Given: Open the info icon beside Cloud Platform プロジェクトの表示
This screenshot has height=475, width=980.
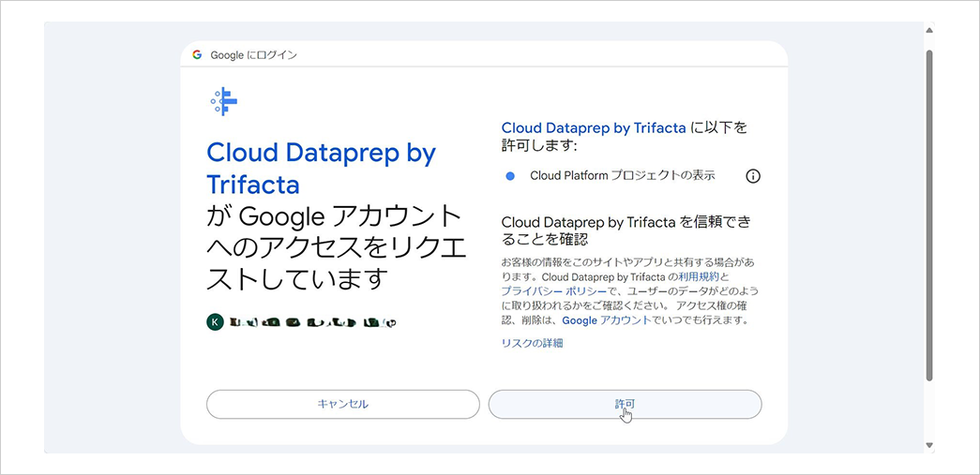Looking at the screenshot, I should 753,177.
